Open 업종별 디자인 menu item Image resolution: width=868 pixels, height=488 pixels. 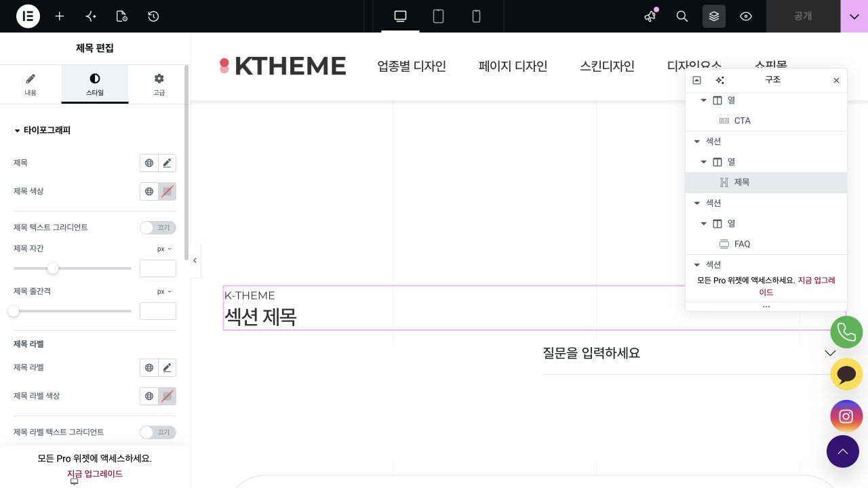coord(412,66)
